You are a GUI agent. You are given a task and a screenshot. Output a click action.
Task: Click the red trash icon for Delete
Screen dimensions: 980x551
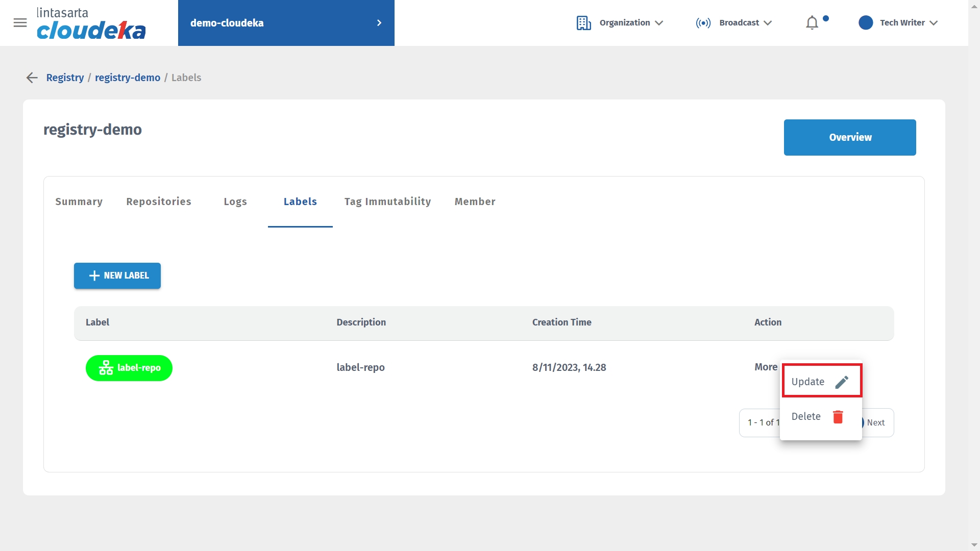(x=838, y=417)
